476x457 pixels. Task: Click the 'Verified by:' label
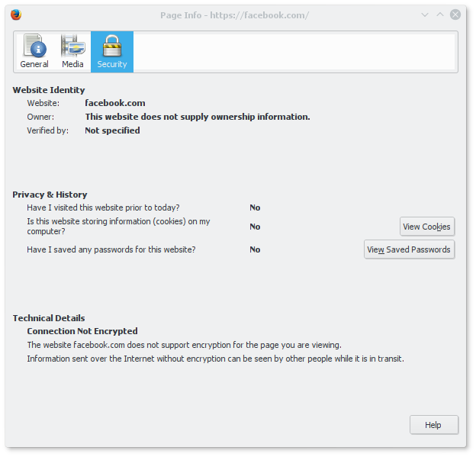coord(47,130)
